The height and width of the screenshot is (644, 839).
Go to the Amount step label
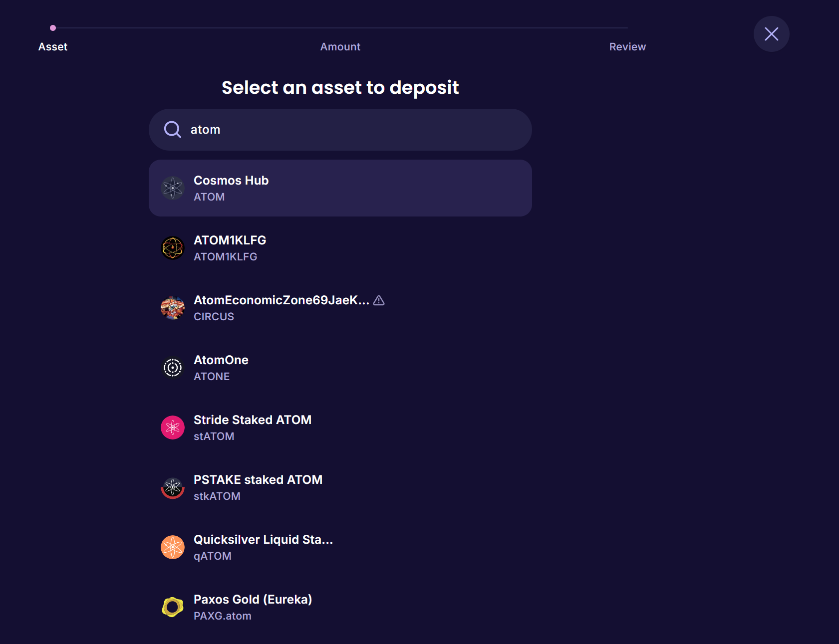(340, 47)
